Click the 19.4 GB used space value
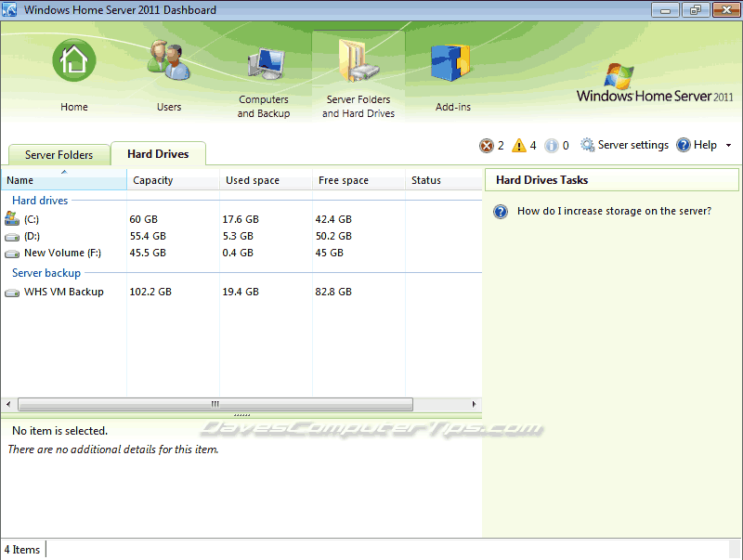 [x=241, y=292]
